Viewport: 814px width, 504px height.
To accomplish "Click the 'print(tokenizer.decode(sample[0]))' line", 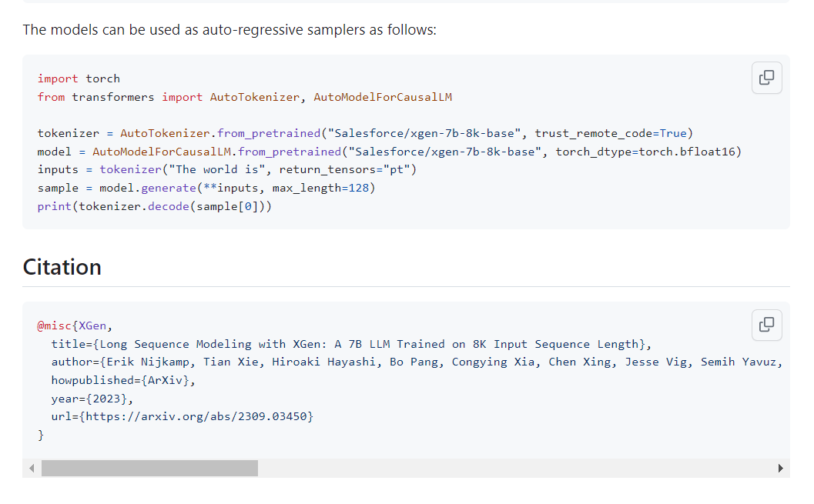I will pos(154,206).
